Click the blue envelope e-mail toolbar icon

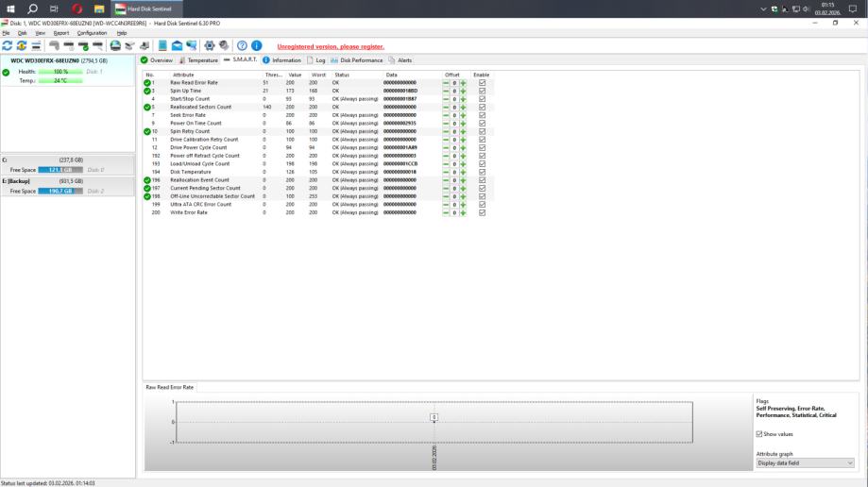point(177,45)
